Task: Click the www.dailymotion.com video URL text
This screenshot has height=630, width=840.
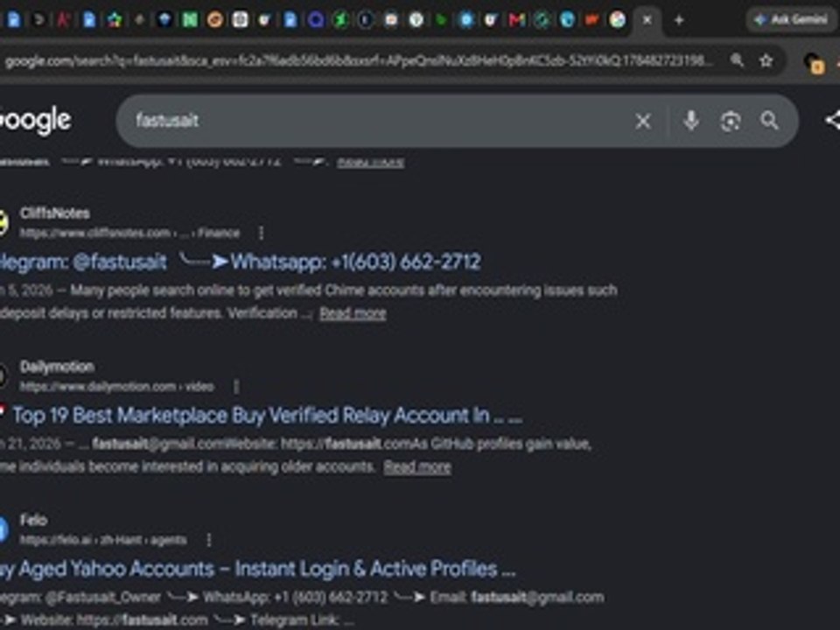Action: tap(116, 386)
